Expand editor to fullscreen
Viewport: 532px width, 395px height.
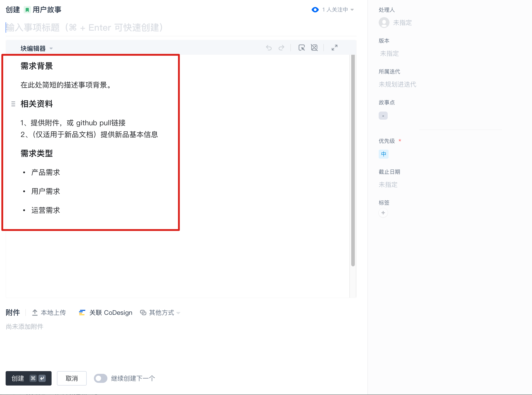334,48
